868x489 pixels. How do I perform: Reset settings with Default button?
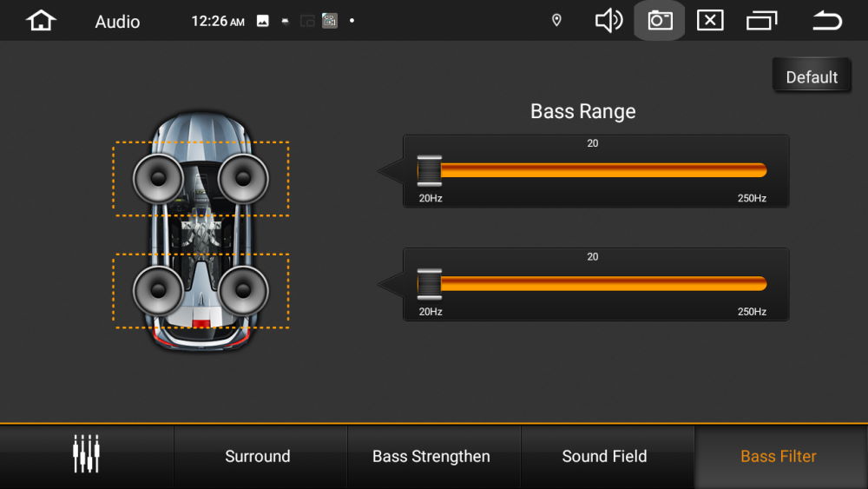(812, 76)
